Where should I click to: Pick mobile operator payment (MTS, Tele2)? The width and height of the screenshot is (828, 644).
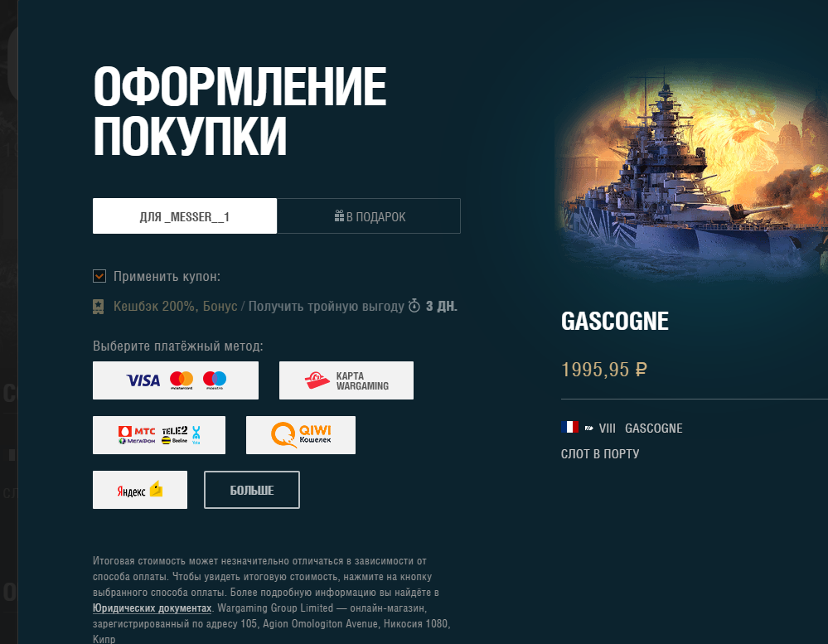pos(159,435)
